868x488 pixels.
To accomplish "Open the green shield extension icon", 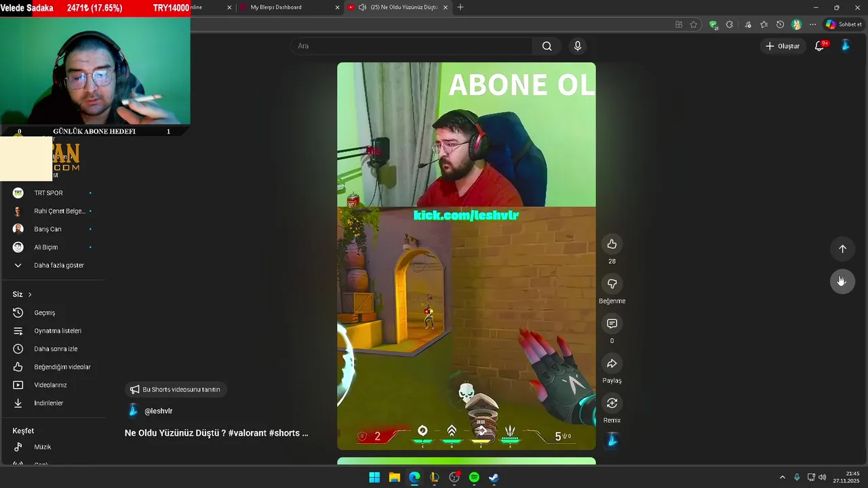I will (713, 24).
